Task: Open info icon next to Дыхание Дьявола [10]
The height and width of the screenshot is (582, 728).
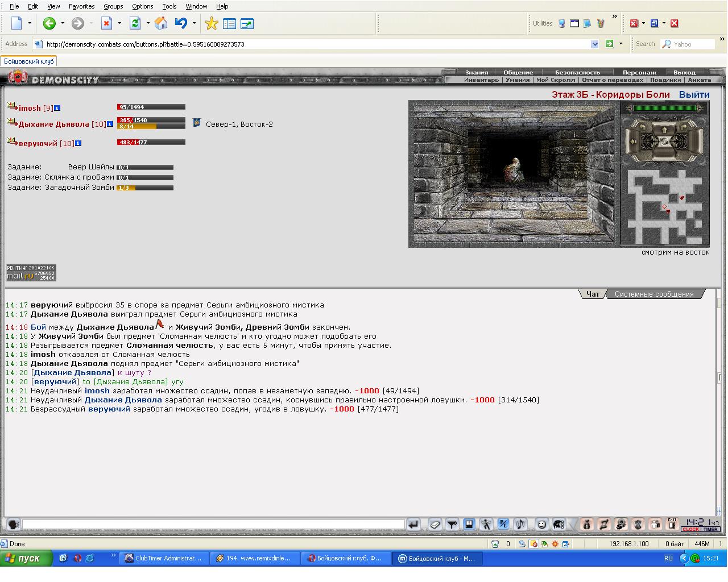Action: (110, 124)
